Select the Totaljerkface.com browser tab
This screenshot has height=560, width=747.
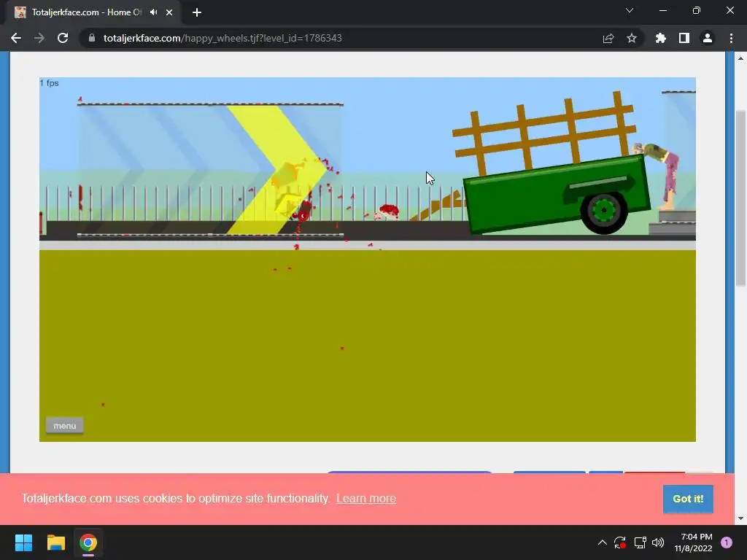93,12
